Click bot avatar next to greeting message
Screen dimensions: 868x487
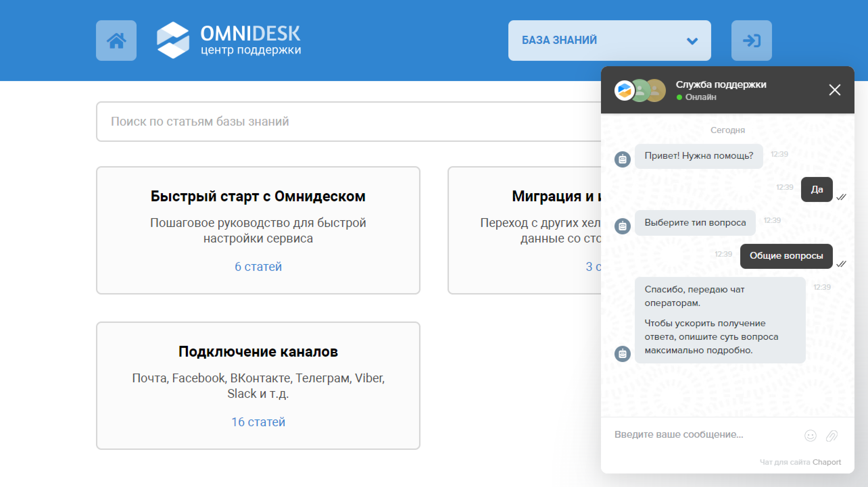pos(622,159)
